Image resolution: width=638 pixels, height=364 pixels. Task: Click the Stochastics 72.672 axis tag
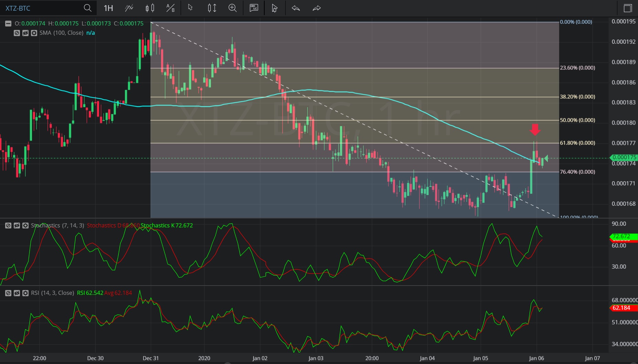tap(624, 236)
